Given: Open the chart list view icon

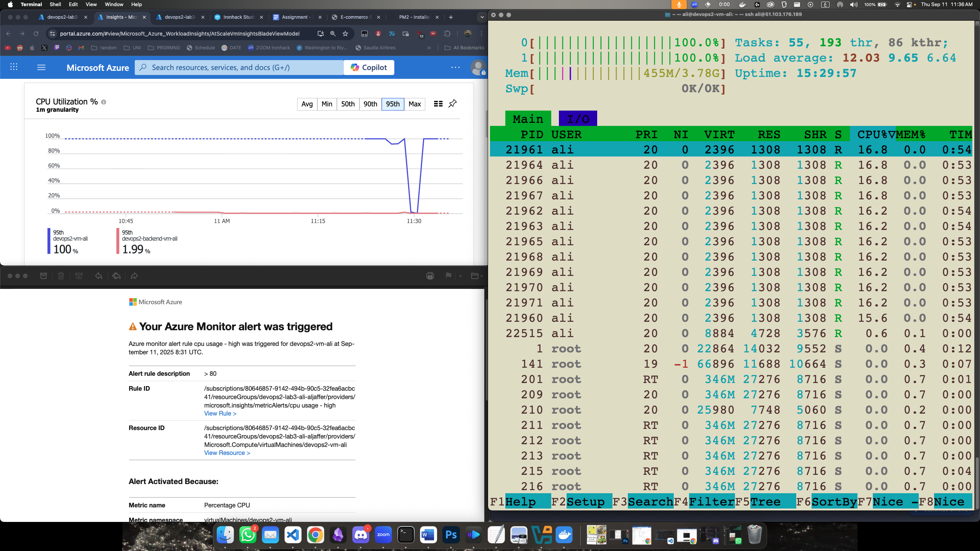Looking at the screenshot, I should pyautogui.click(x=438, y=104).
